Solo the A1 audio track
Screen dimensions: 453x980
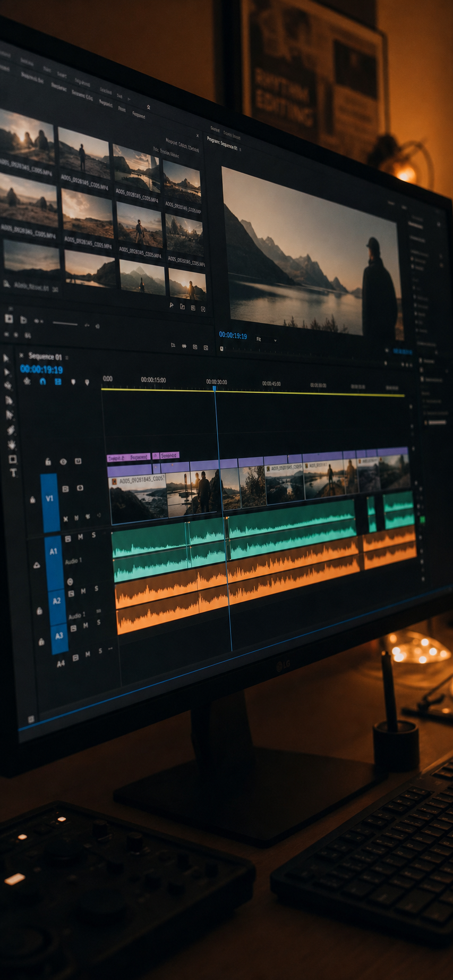click(94, 535)
